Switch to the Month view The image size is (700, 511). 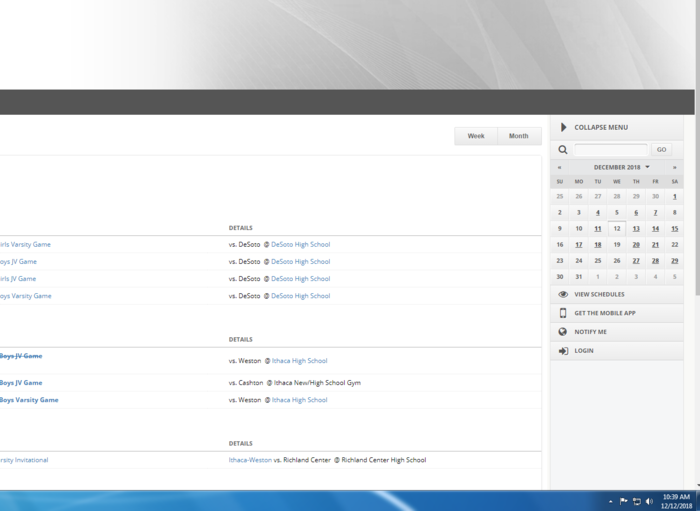[x=519, y=136]
